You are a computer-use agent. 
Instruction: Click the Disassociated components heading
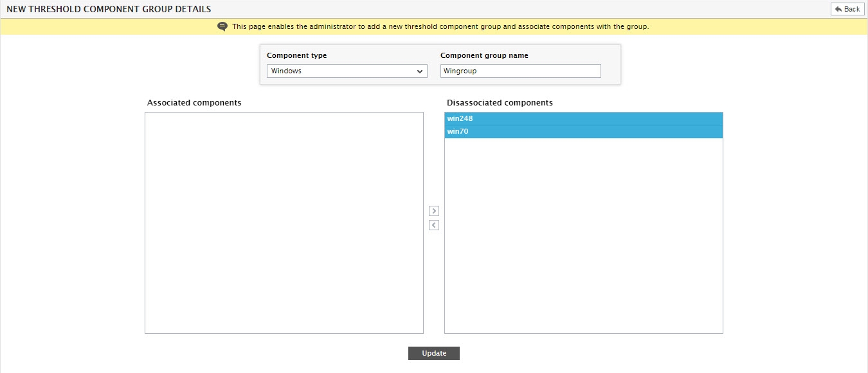500,103
